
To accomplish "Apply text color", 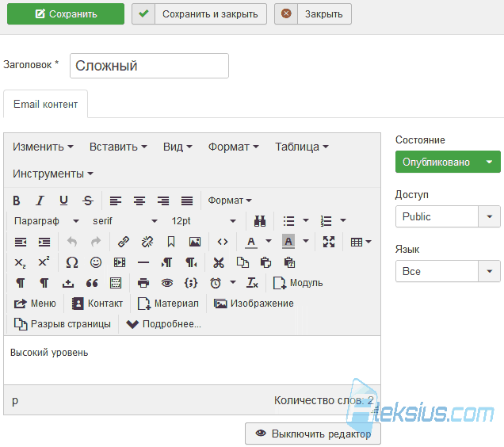I will tap(251, 242).
